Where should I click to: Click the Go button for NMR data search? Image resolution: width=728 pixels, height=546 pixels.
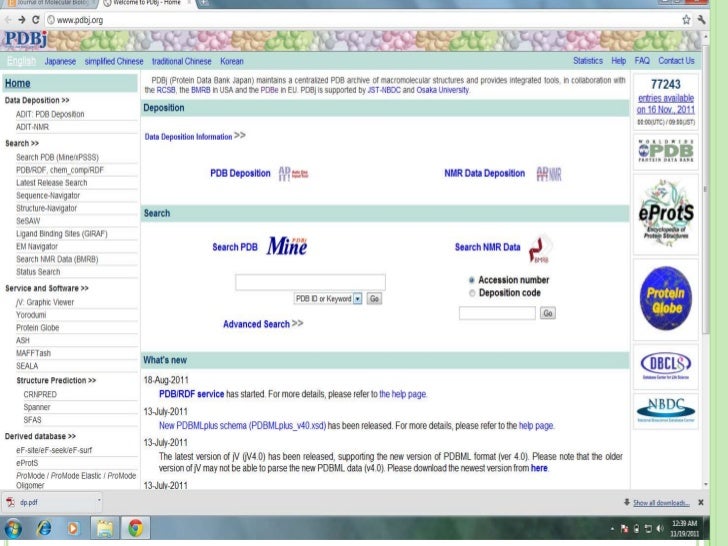point(548,313)
